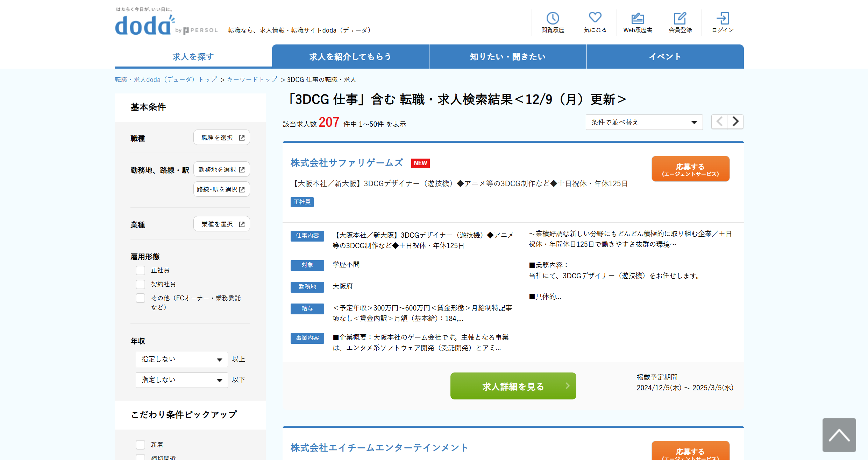Click the NEW badge beside 株式会社サファリゲームズ

420,163
